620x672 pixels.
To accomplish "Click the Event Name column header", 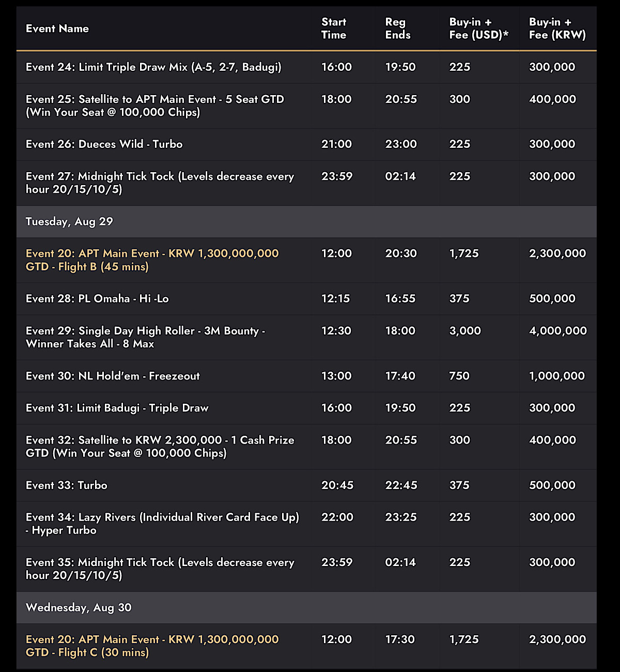I will tap(57, 28).
